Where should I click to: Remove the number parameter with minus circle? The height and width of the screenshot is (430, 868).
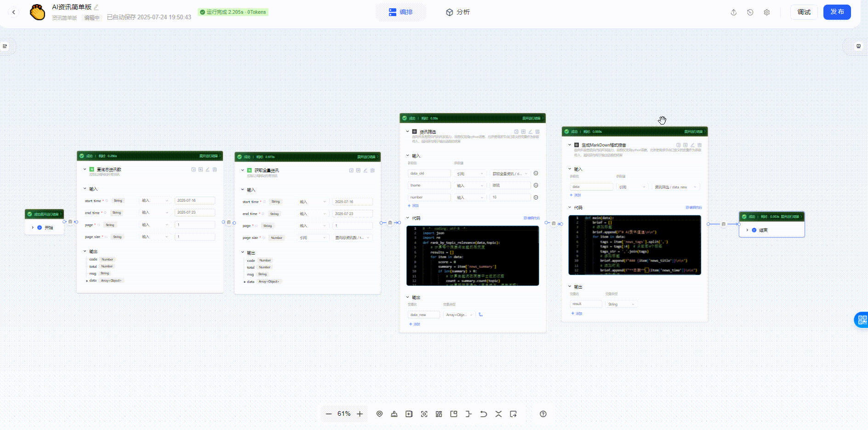(x=536, y=198)
